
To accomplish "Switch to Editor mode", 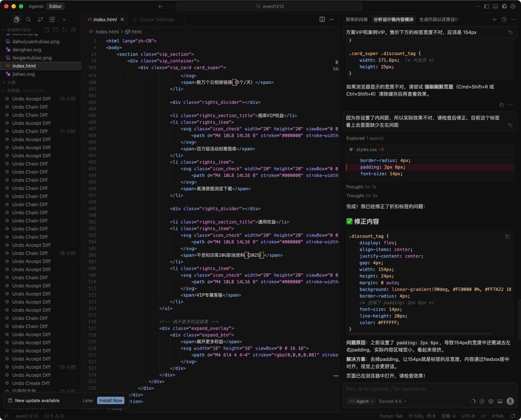I will point(56,7).
